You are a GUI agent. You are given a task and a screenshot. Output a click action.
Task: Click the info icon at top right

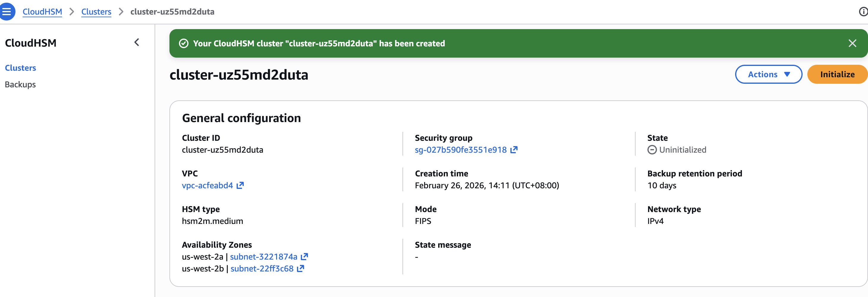[x=863, y=12]
